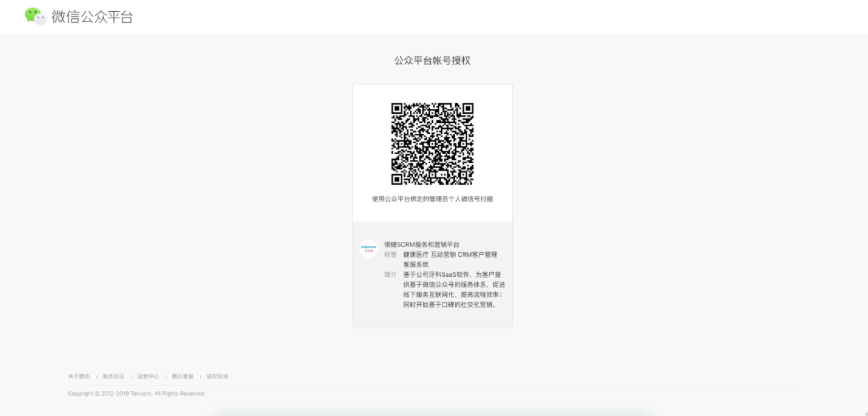Click the 健康医疗 互动营销 CRM客户管理 tags line
Image resolution: width=868 pixels, height=416 pixels.
point(450,255)
